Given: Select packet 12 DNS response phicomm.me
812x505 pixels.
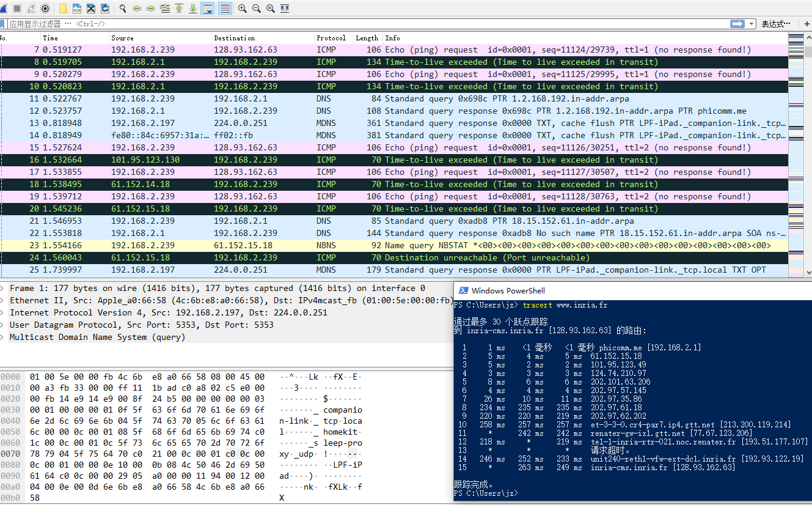Looking at the screenshot, I should coord(393,111).
